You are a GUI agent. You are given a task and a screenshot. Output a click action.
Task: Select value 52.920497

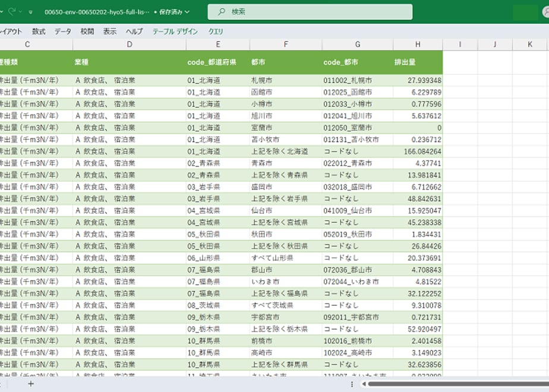(418, 329)
